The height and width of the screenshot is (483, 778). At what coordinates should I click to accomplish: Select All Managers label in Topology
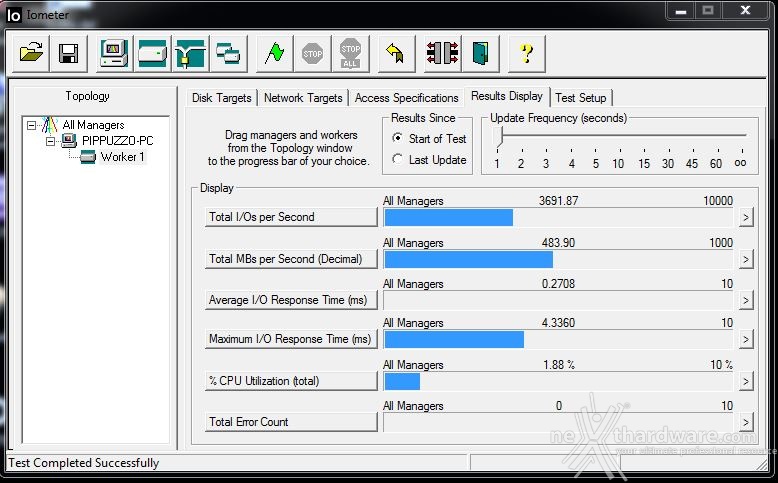point(93,125)
